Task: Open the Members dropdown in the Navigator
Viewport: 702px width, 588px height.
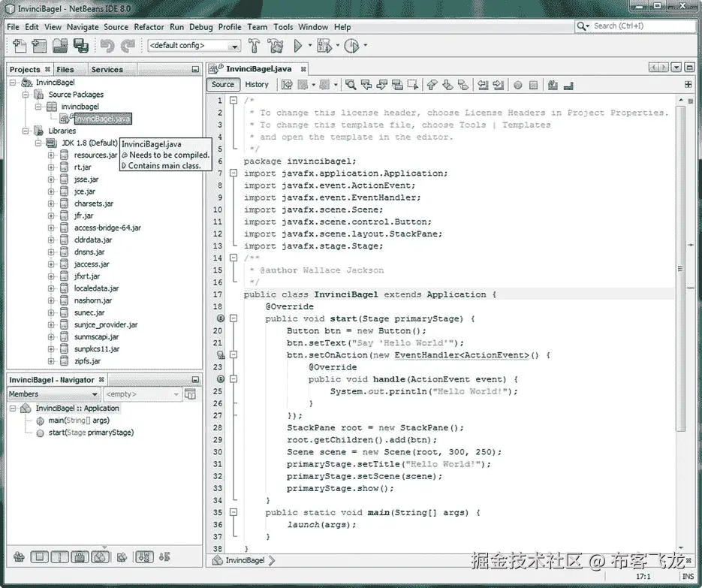Action: pos(94,394)
